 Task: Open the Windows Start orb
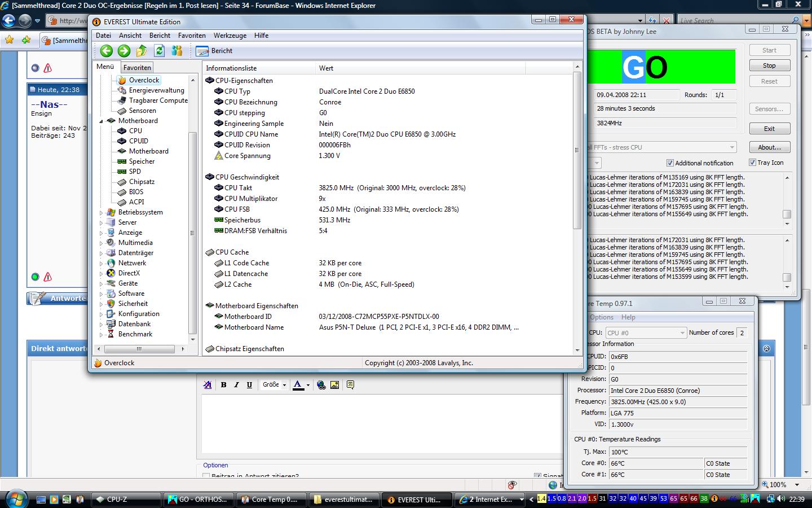point(15,499)
